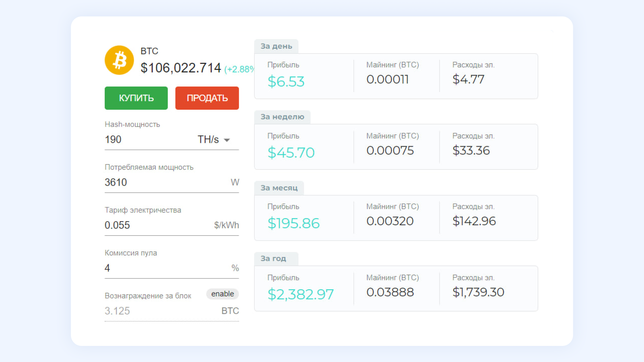Open the TH/s unit dropdown
The width and height of the screenshot is (644, 362).
214,139
